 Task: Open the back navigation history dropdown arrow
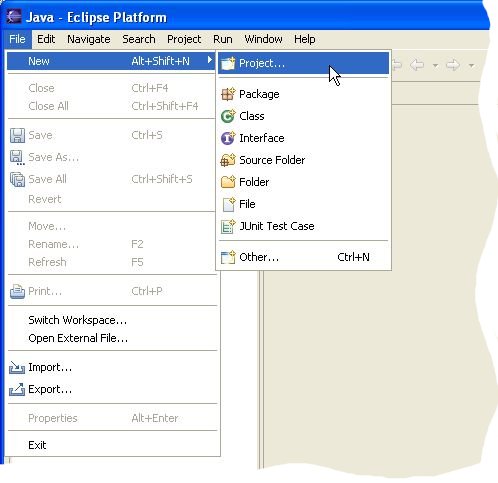pos(435,65)
